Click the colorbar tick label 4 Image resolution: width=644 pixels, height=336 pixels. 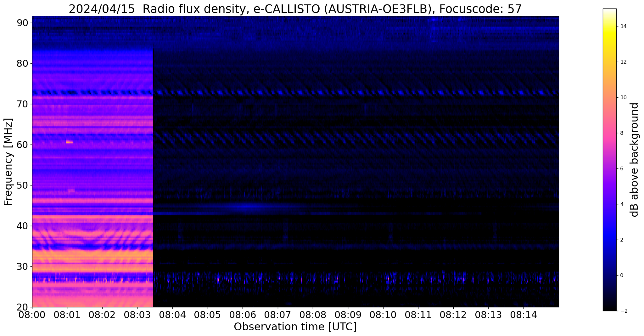click(x=621, y=204)
